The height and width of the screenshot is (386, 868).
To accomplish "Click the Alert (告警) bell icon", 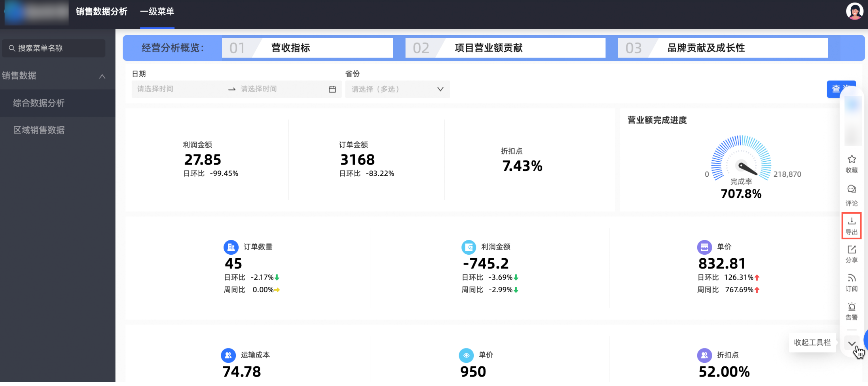I will pos(851,307).
